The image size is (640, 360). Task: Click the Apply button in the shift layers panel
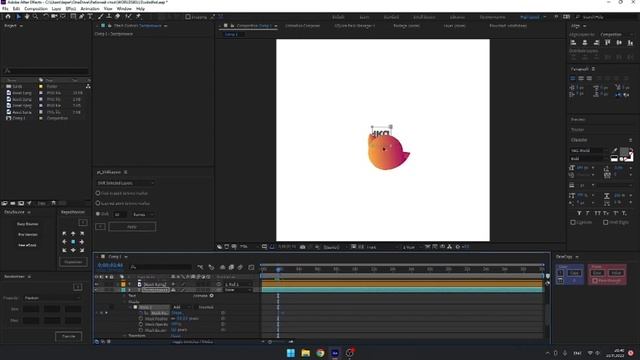132,227
